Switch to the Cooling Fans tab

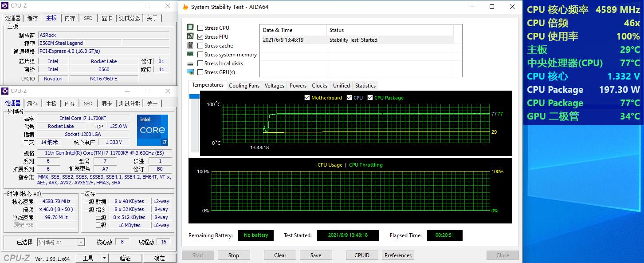point(244,86)
